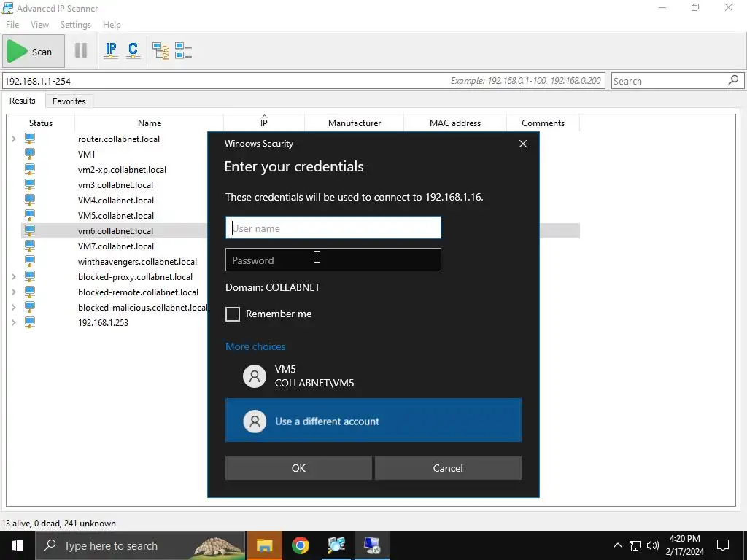This screenshot has width=747, height=560.
Task: Select VM7.collabnet.local in results
Action: point(116,246)
